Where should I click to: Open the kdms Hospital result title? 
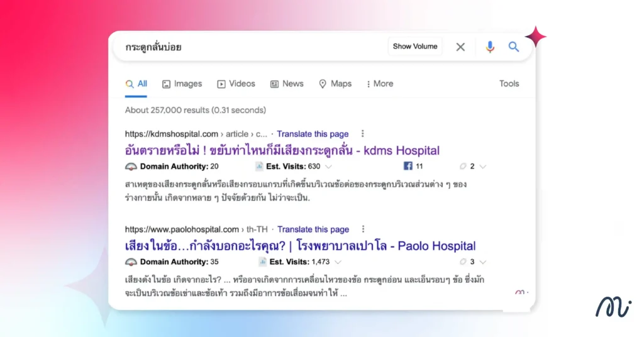pos(282,150)
